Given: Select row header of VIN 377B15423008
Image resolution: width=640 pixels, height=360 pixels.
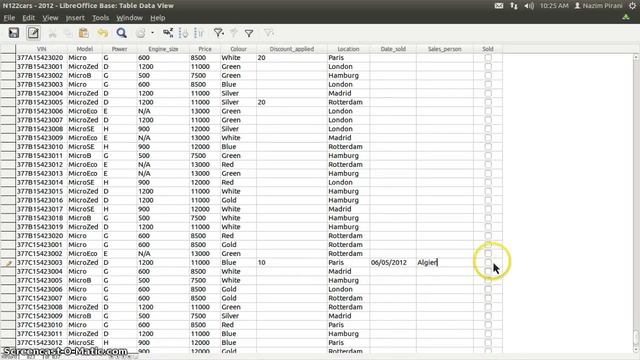Looking at the screenshot, I should (x=8, y=129).
